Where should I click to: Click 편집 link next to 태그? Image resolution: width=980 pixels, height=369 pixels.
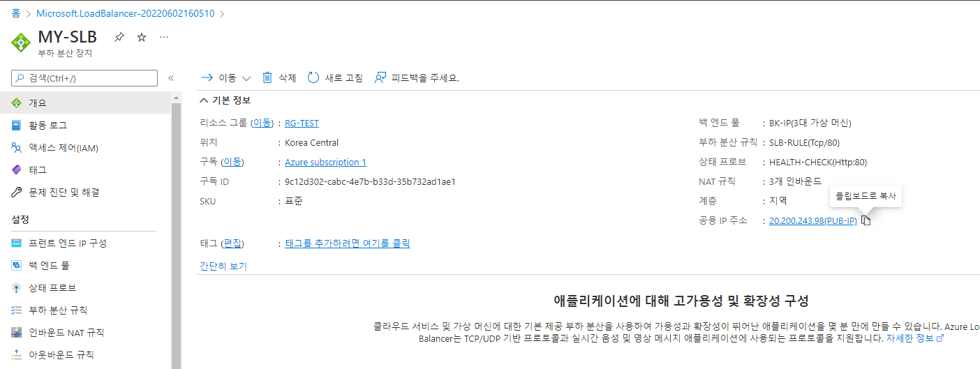click(x=232, y=243)
